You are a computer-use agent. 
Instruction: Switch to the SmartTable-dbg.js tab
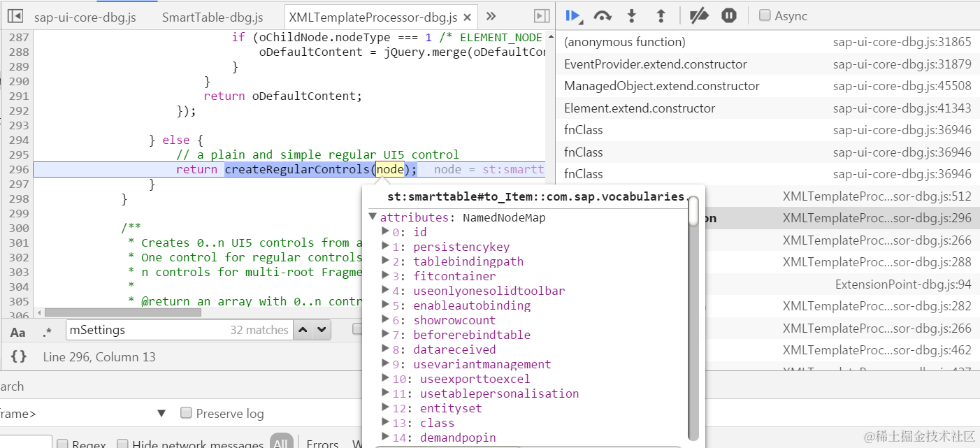tap(212, 17)
